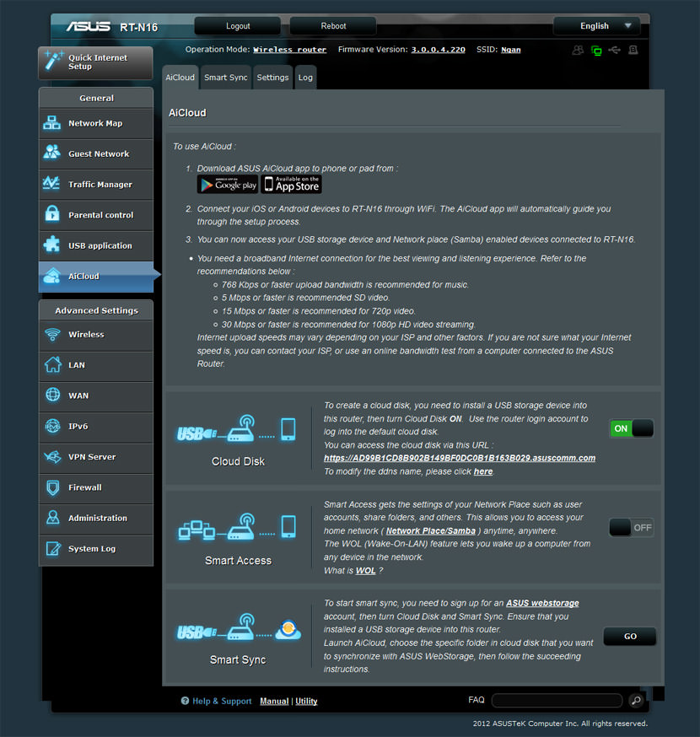Screen dimensions: 700x737
Task: Switch to the AiCloud tab
Action: pos(180,78)
